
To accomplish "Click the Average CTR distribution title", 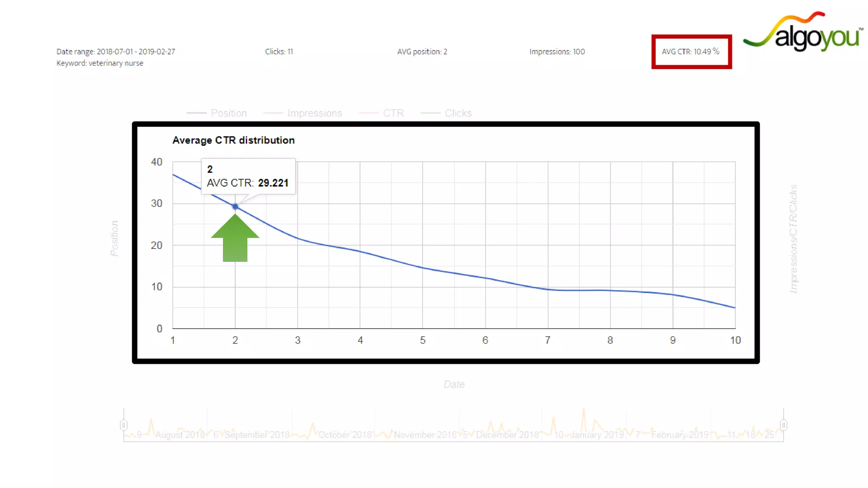I will [233, 140].
